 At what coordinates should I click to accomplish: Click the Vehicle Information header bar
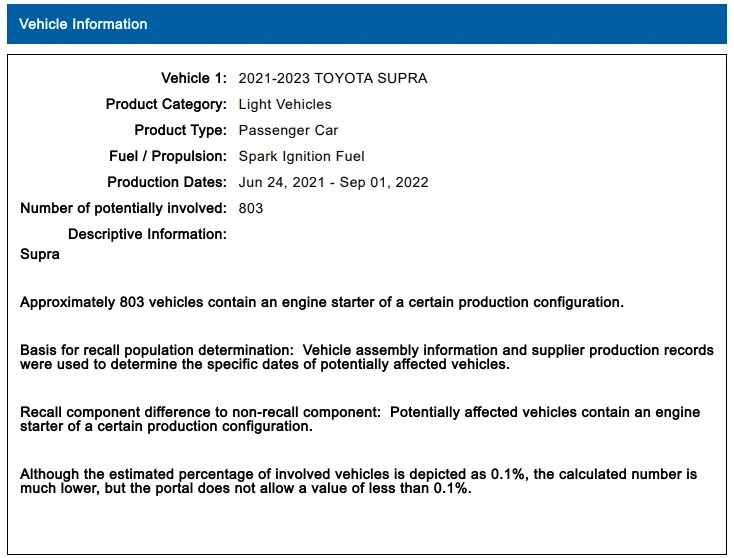pos(367,24)
